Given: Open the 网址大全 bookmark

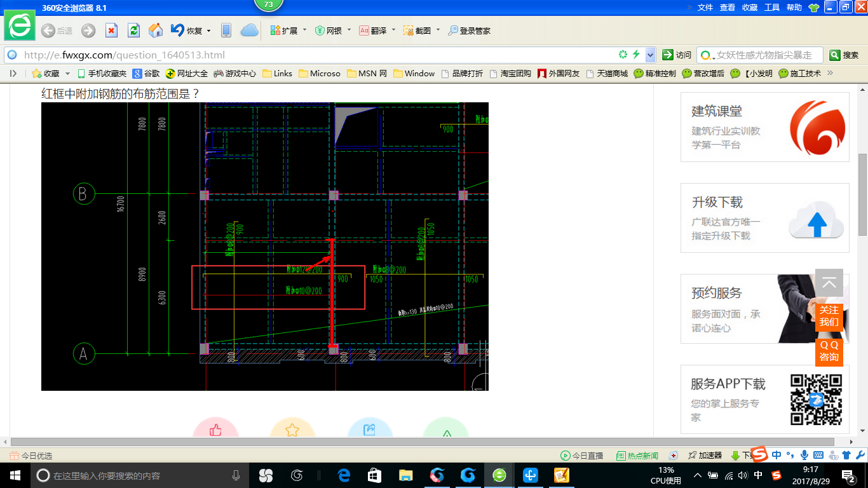Looking at the screenshot, I should tap(187, 73).
